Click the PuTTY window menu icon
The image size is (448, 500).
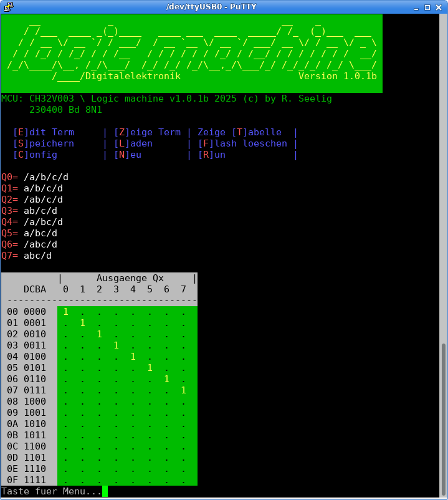(7, 7)
